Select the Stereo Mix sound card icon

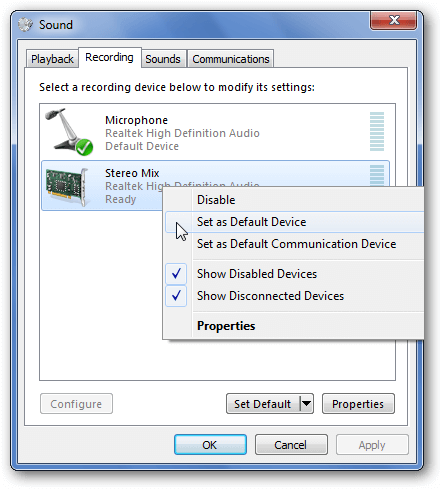pos(67,187)
